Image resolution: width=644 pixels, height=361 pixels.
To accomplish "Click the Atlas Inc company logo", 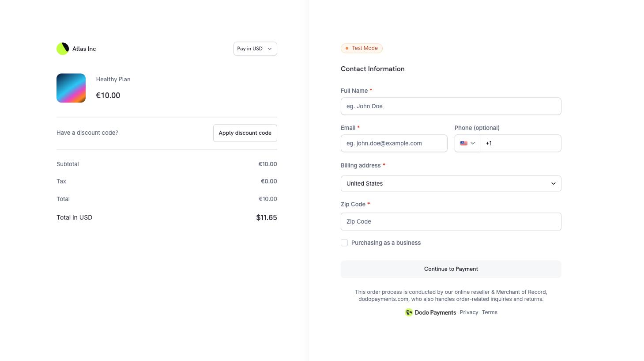I will [62, 49].
